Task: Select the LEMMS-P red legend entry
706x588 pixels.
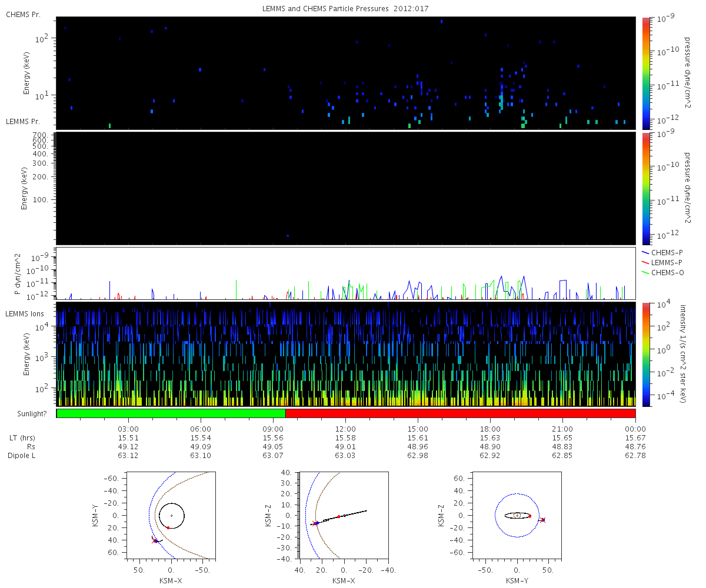Action: (664, 262)
